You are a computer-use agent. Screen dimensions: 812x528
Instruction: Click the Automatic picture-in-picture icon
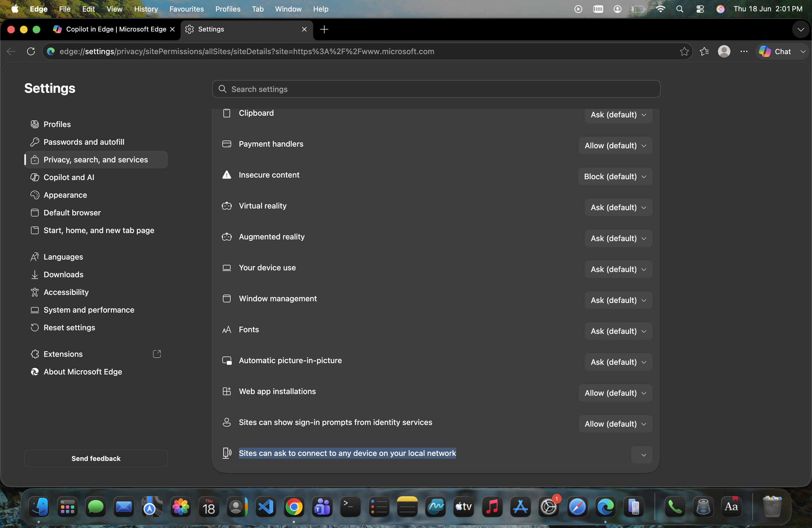227,361
